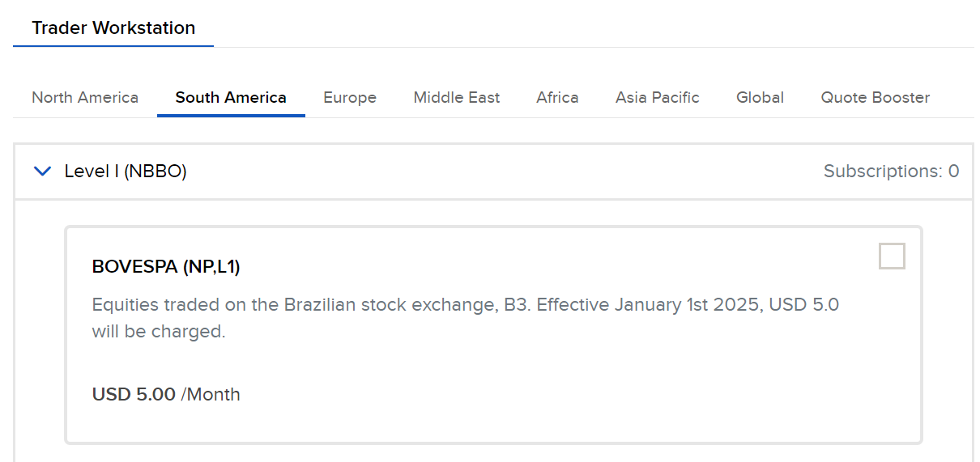This screenshot has width=980, height=462.
Task: Show the Africa market data tab
Action: (557, 98)
